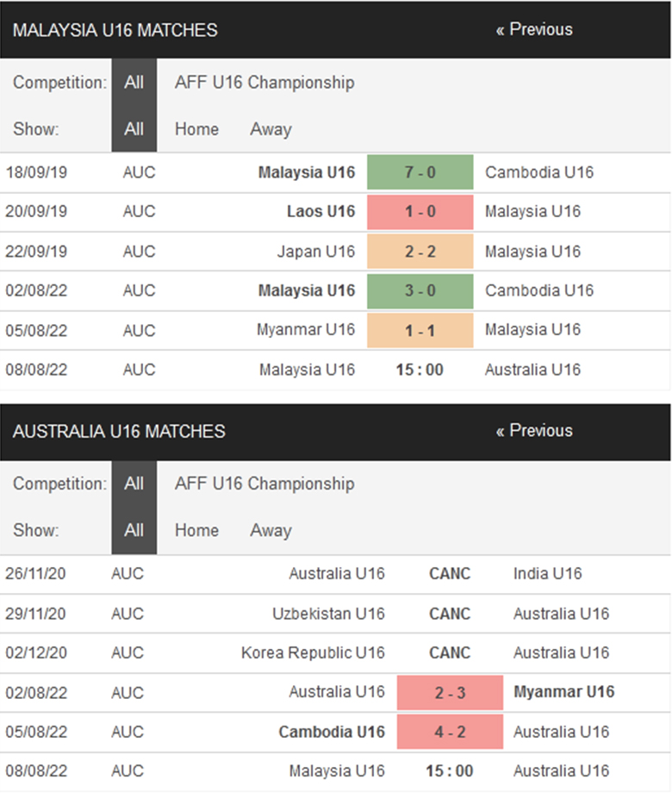
Task: Select All competition tab in Malaysia section
Action: (x=134, y=83)
